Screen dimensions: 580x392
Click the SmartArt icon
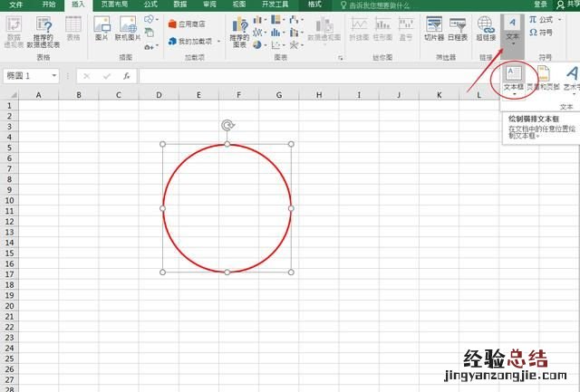tap(149, 33)
